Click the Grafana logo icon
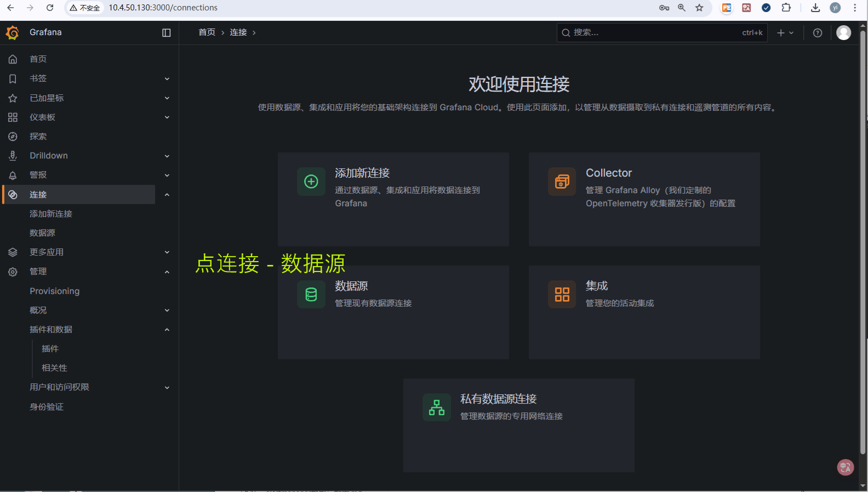This screenshot has width=868, height=492. [13, 33]
